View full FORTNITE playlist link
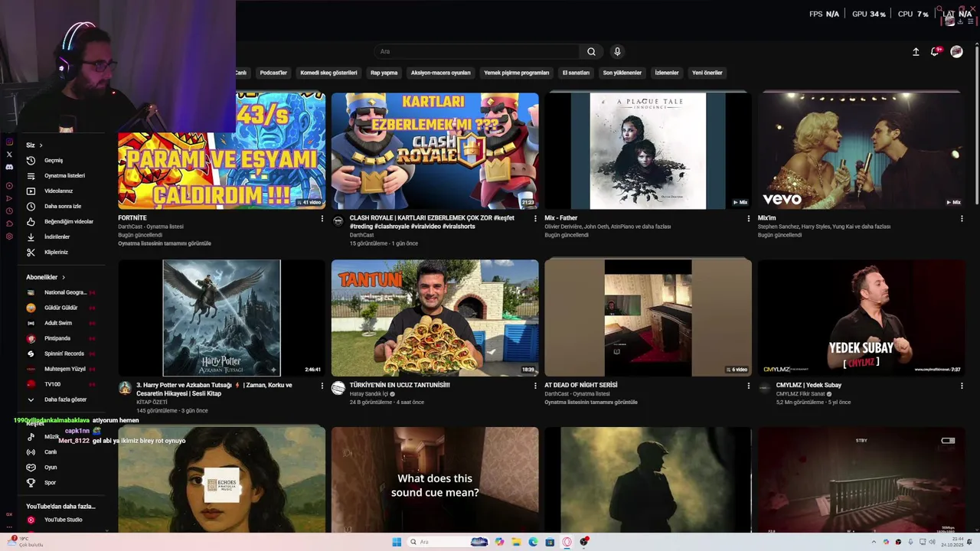This screenshot has height=551, width=980. coord(165,243)
